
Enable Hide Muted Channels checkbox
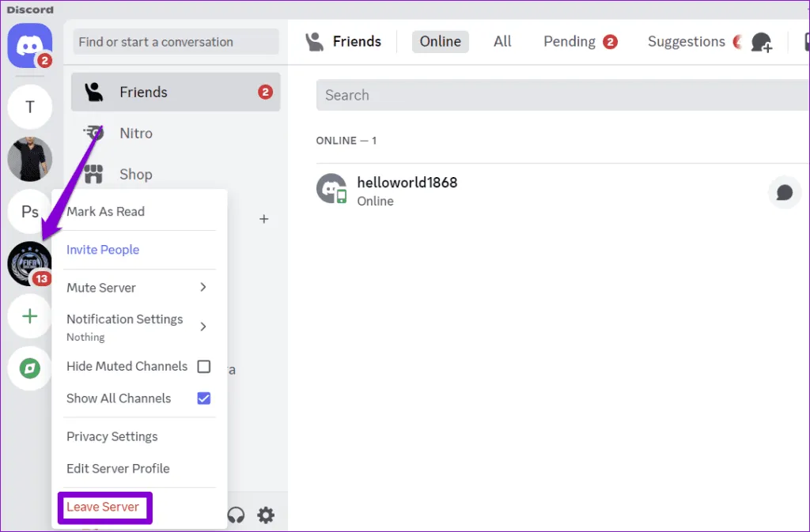tap(203, 367)
